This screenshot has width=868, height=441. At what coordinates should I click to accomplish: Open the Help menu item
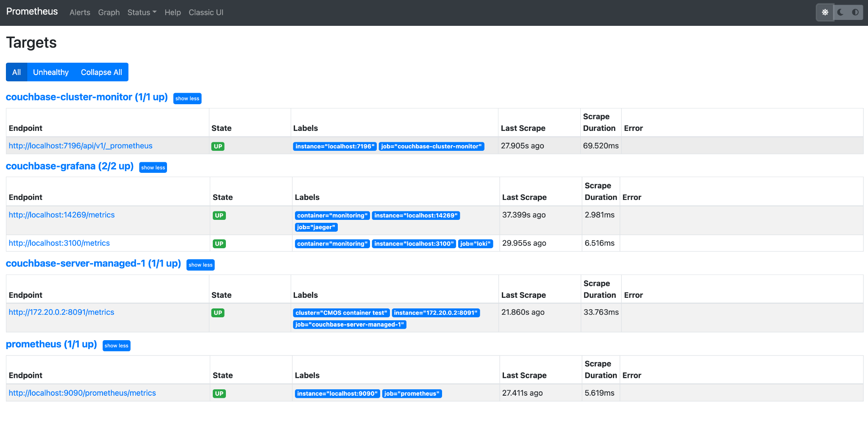pos(172,12)
